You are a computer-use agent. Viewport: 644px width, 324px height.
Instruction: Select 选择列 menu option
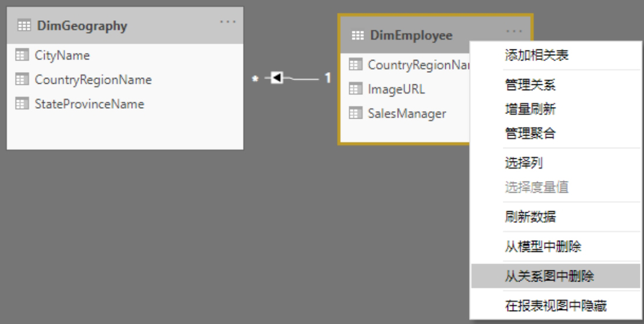[524, 163]
